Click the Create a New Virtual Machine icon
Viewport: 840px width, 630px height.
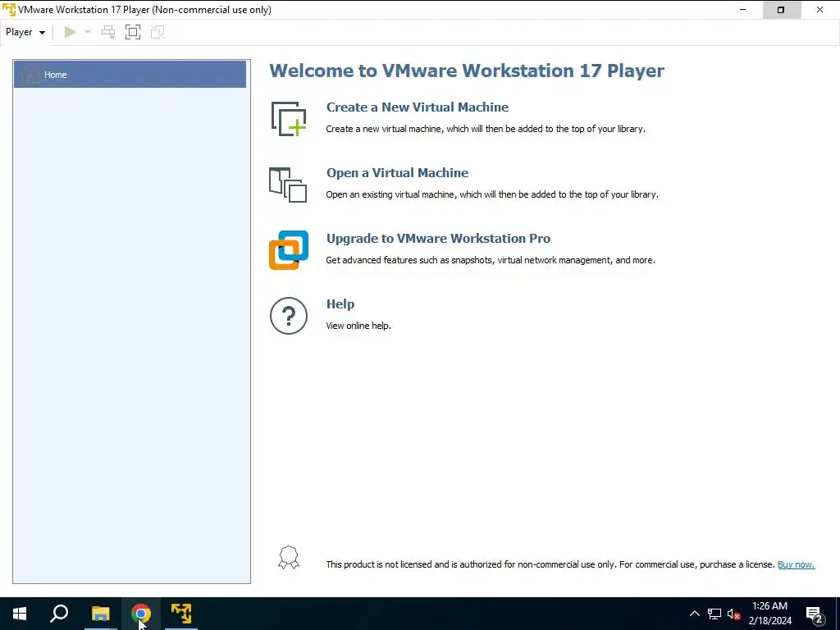click(289, 119)
